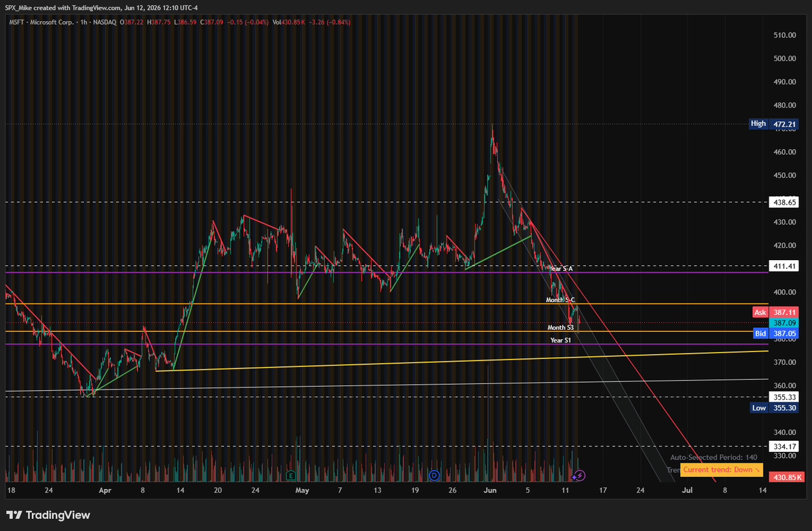Click the Month S3 pivot label
Screen dimensions: 812x531
560,327
